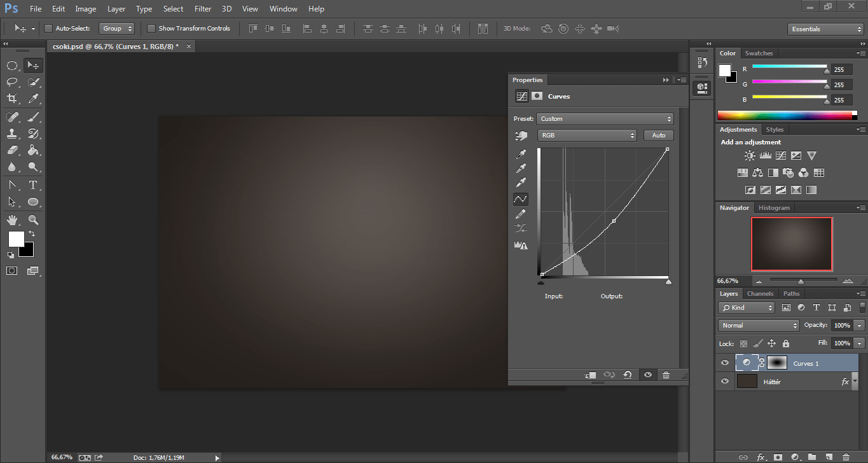Select the Crop tool
868x463 pixels.
(12, 99)
